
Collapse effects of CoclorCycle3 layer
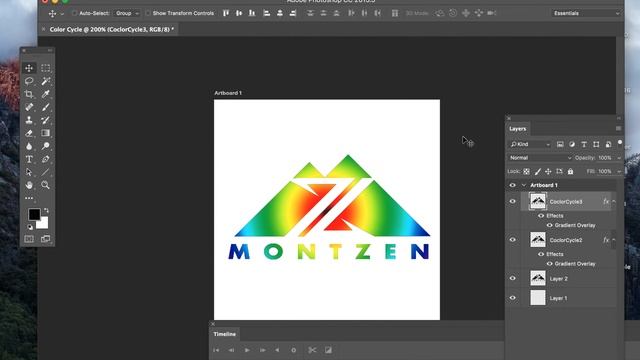(613, 202)
